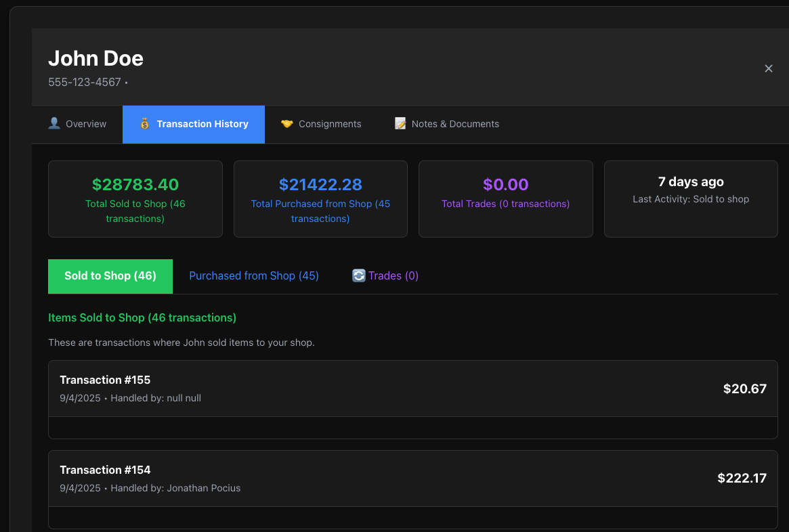Click the refresh icon beside Trades

pos(358,275)
